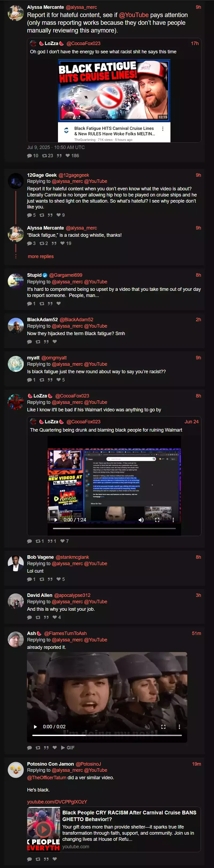Toggle mute on the Walmart video player
The width and height of the screenshot is (214, 868).
[x=141, y=520]
